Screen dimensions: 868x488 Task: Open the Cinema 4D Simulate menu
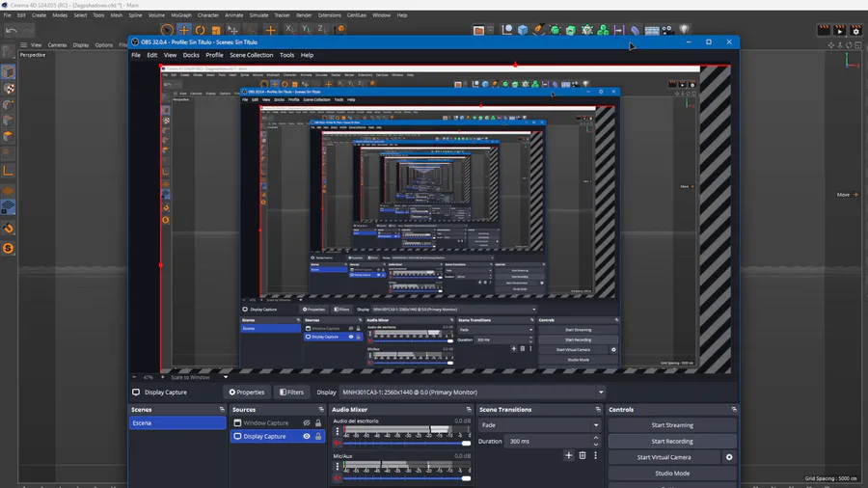tap(258, 14)
